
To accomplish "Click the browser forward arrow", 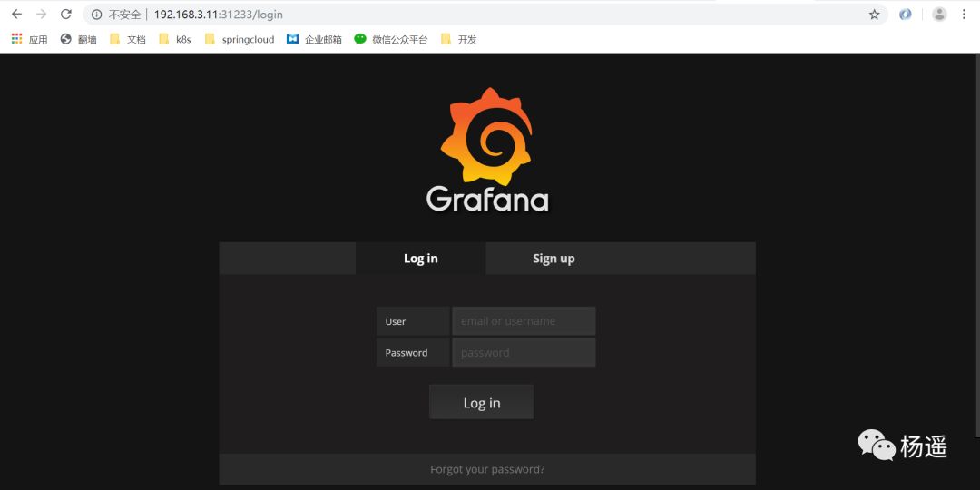I will coord(41,14).
